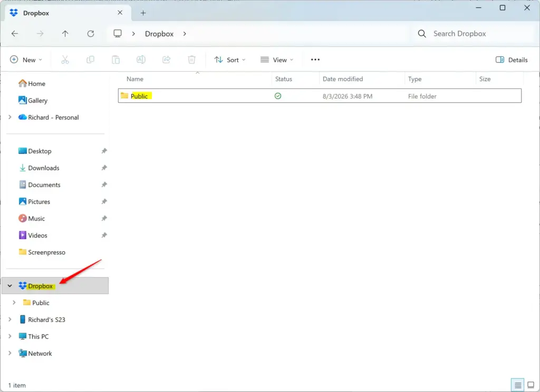The image size is (540, 392).
Task: Open Downloads in quick access
Action: [x=39, y=168]
